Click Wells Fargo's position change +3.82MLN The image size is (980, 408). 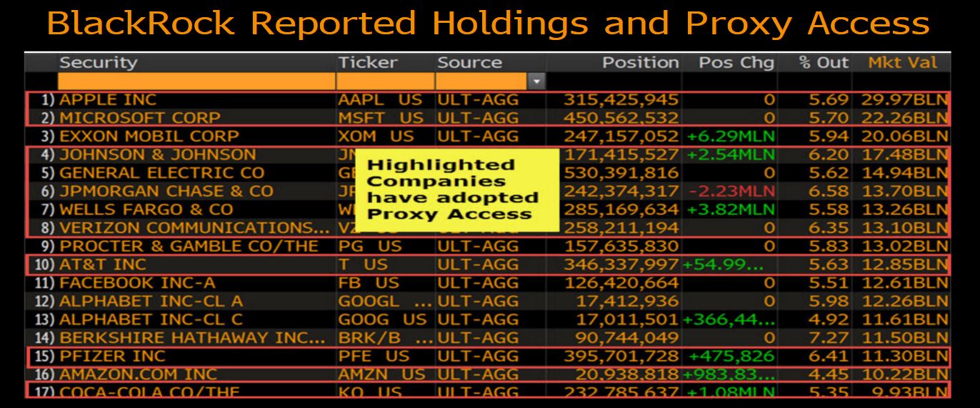point(729,210)
